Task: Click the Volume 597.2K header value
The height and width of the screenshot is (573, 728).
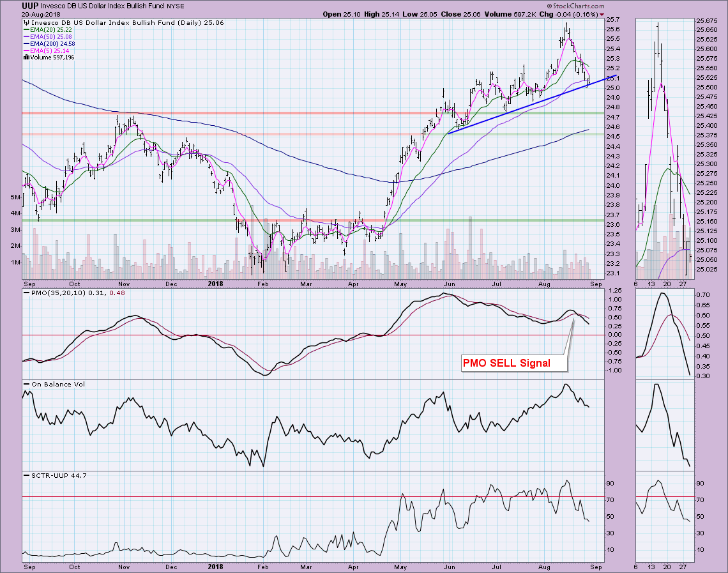Action: (510, 15)
